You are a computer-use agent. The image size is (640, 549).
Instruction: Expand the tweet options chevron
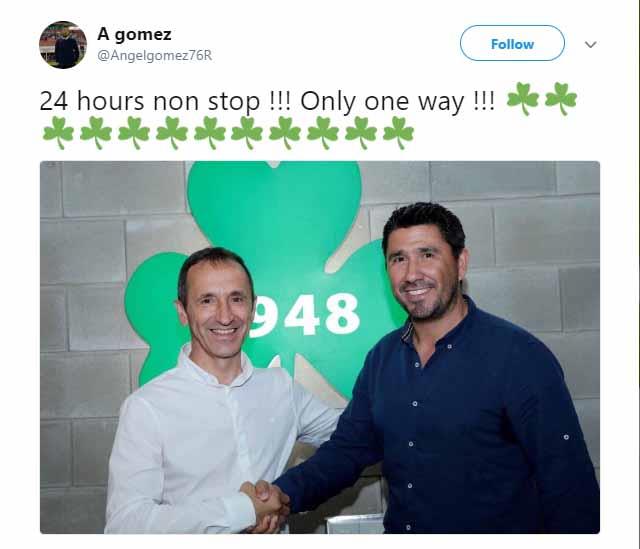click(591, 44)
